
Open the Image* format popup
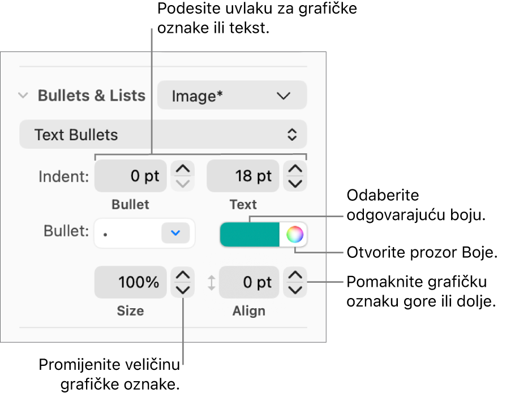click(x=231, y=96)
